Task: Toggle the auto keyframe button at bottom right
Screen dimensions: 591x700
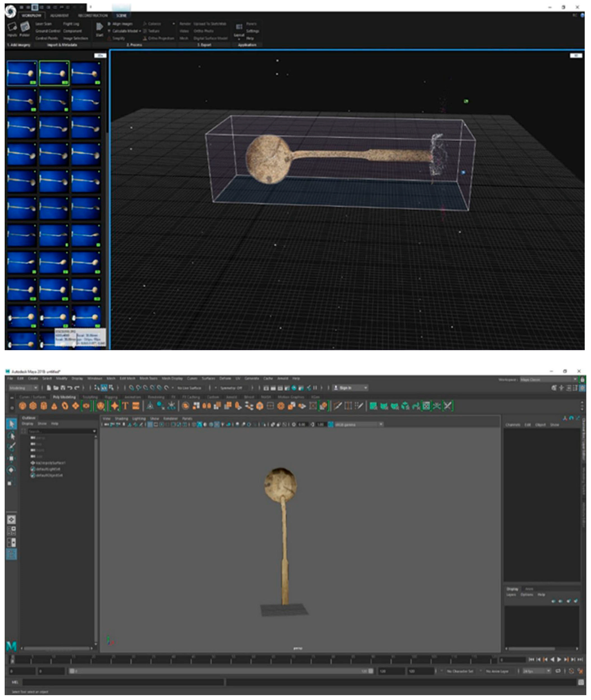Action: [x=571, y=671]
